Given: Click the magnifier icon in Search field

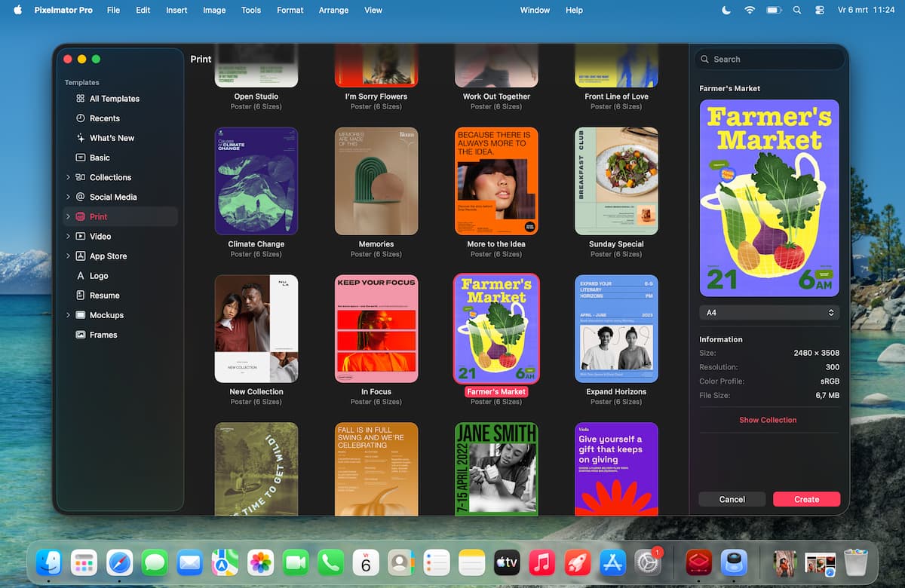Looking at the screenshot, I should pyautogui.click(x=705, y=59).
